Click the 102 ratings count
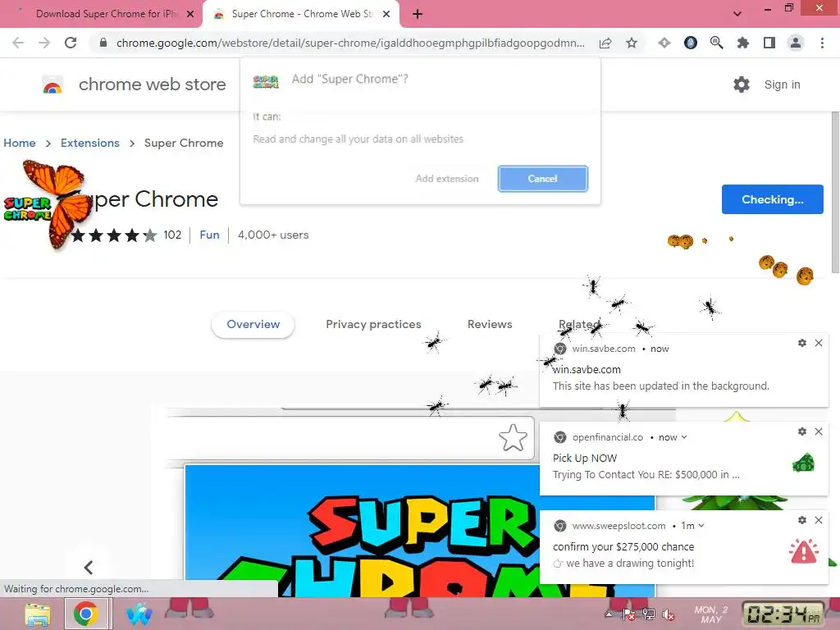This screenshot has width=840, height=630. pos(172,235)
